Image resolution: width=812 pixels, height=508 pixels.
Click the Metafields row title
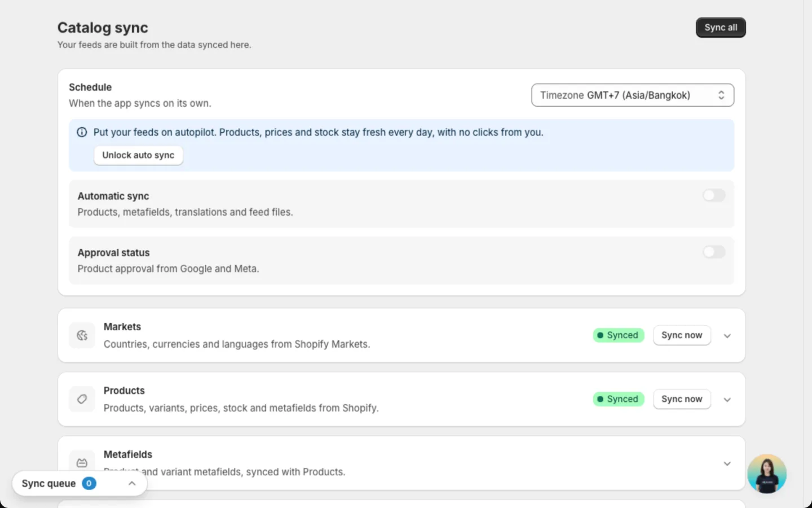click(128, 454)
